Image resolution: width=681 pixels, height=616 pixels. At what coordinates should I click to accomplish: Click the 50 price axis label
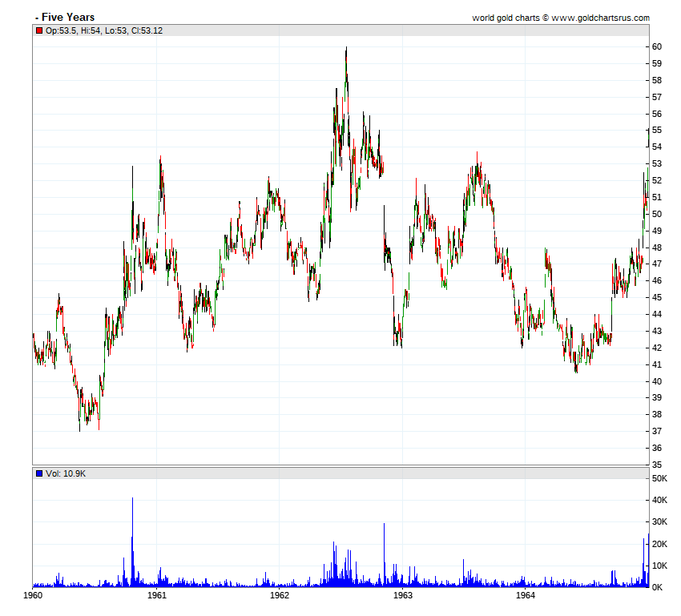tap(657, 214)
